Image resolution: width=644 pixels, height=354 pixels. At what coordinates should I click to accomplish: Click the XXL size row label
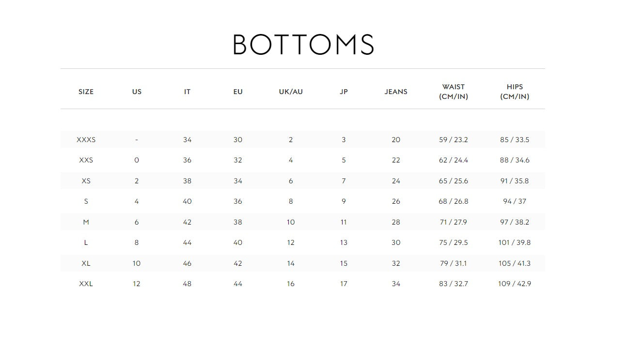point(86,284)
